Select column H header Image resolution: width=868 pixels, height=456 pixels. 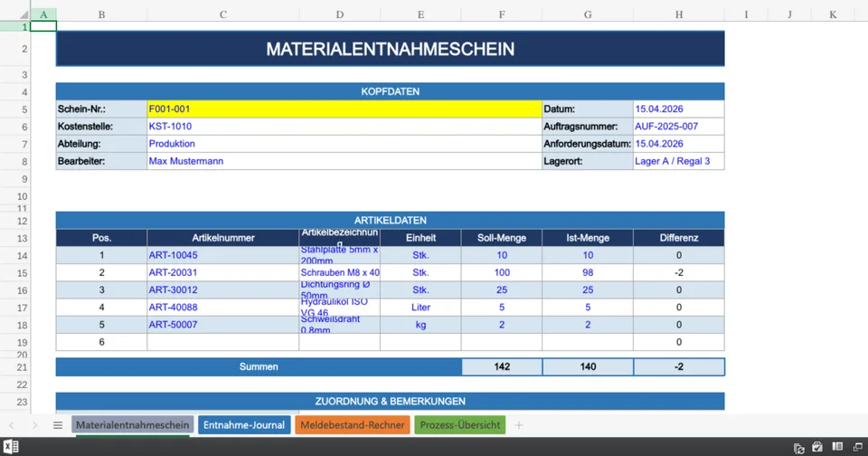point(679,15)
